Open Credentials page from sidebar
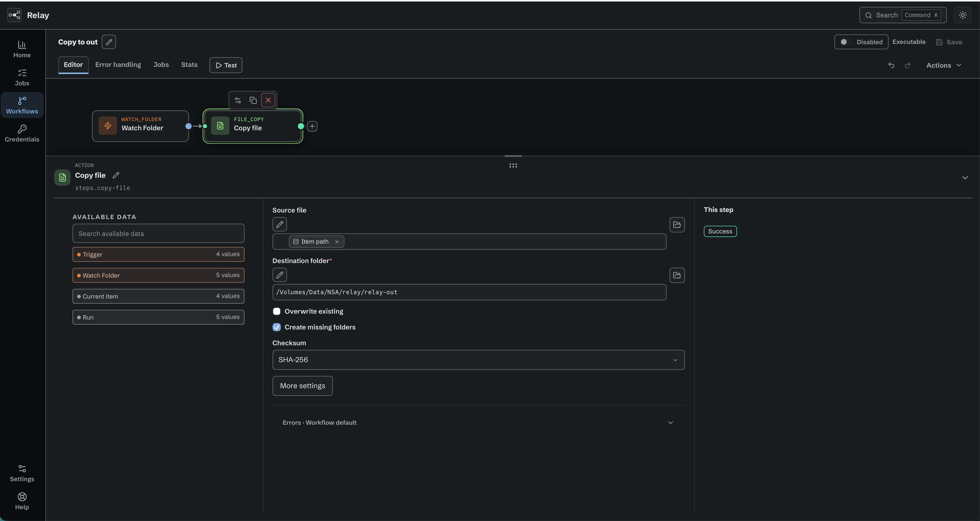The width and height of the screenshot is (980, 521). [22, 134]
